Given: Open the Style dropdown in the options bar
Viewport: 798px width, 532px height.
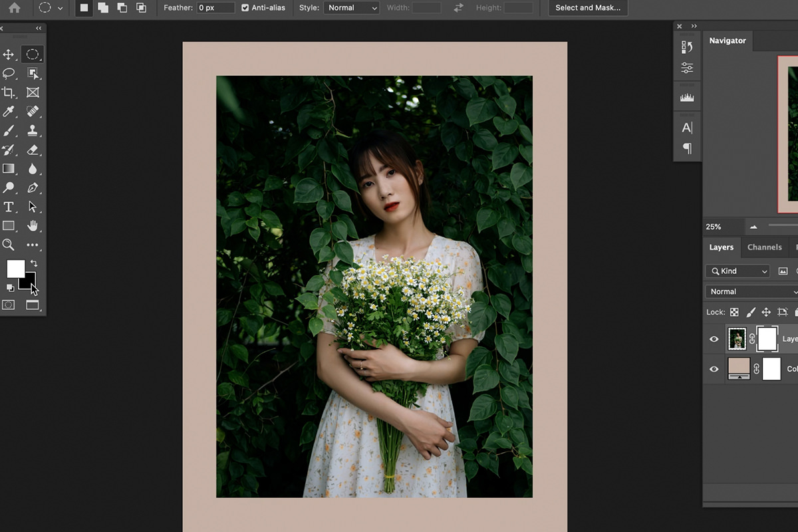Looking at the screenshot, I should (351, 8).
